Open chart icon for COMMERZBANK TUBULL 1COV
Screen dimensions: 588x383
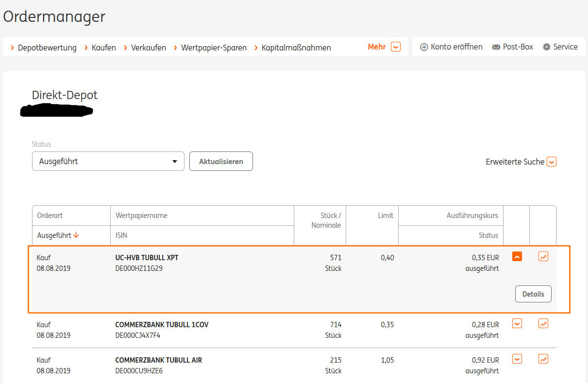coord(543,323)
